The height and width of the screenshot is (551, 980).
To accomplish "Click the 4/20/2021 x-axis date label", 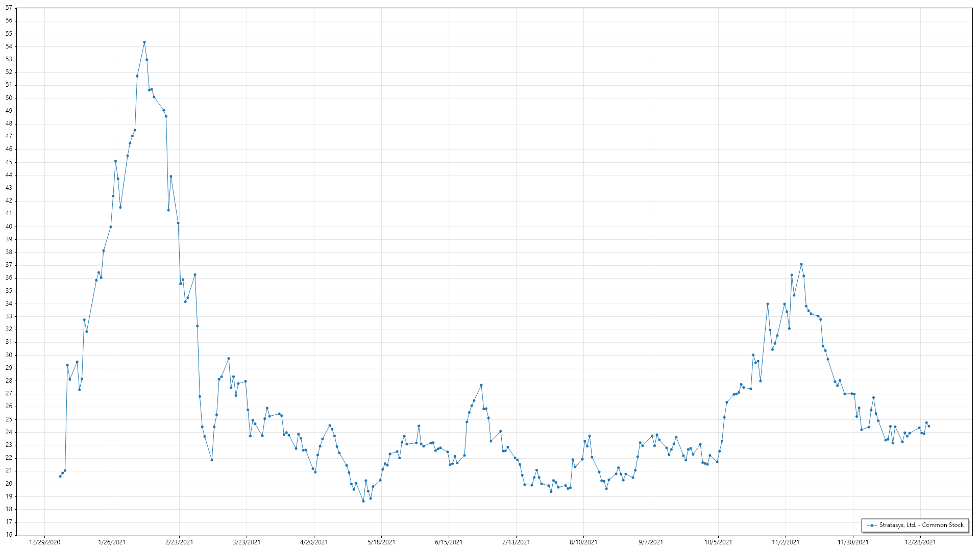I will pyautogui.click(x=314, y=542).
